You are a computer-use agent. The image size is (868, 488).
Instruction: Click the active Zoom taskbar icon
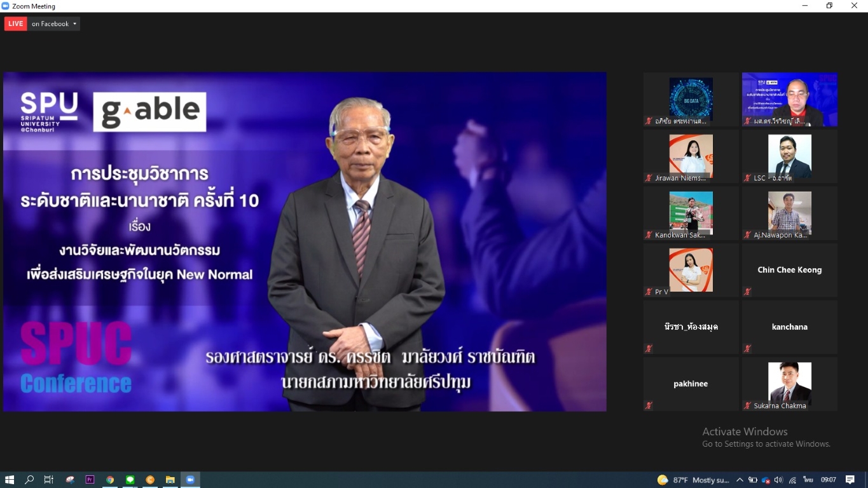[x=190, y=480]
